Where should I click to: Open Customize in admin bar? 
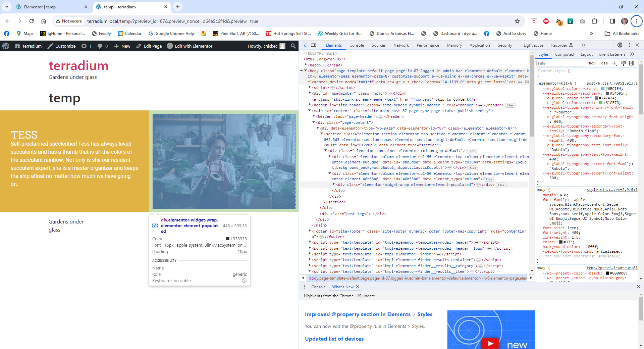[x=62, y=46]
